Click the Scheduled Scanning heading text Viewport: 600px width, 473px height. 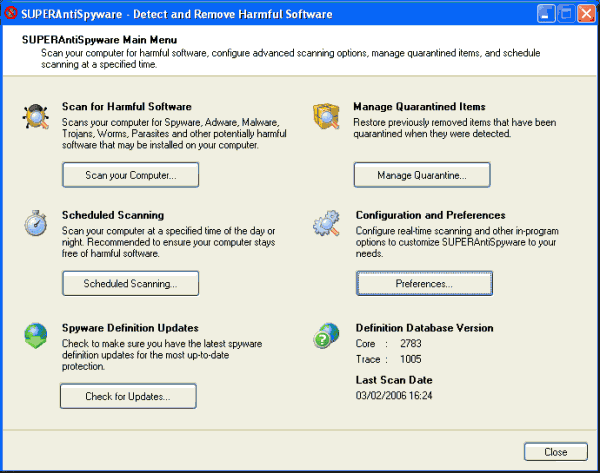pyautogui.click(x=113, y=215)
